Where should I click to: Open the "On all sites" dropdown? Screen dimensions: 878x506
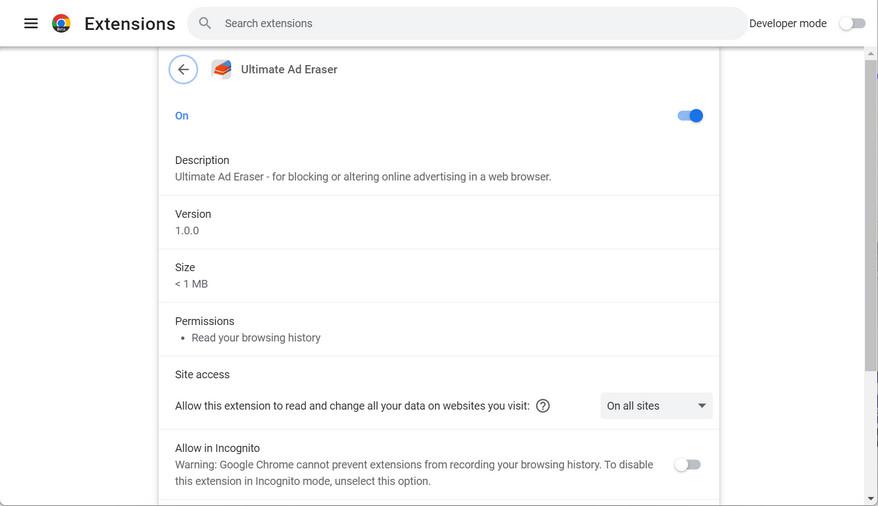(x=656, y=406)
